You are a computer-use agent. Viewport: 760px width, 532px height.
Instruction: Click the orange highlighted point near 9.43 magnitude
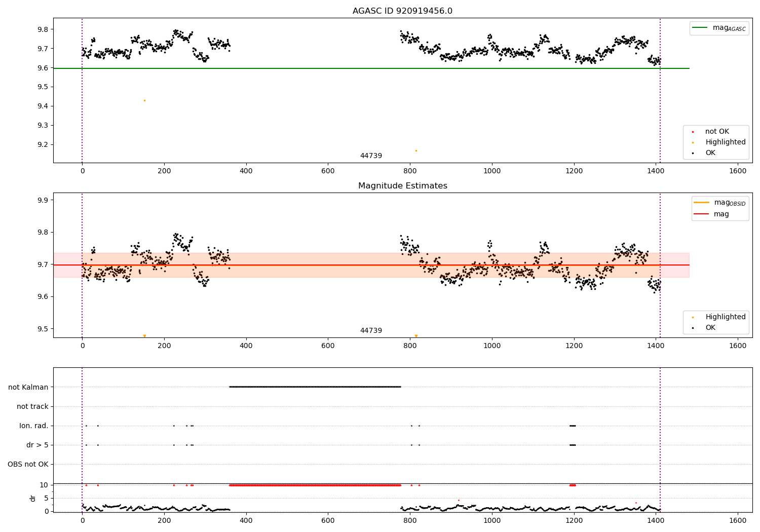coord(144,100)
